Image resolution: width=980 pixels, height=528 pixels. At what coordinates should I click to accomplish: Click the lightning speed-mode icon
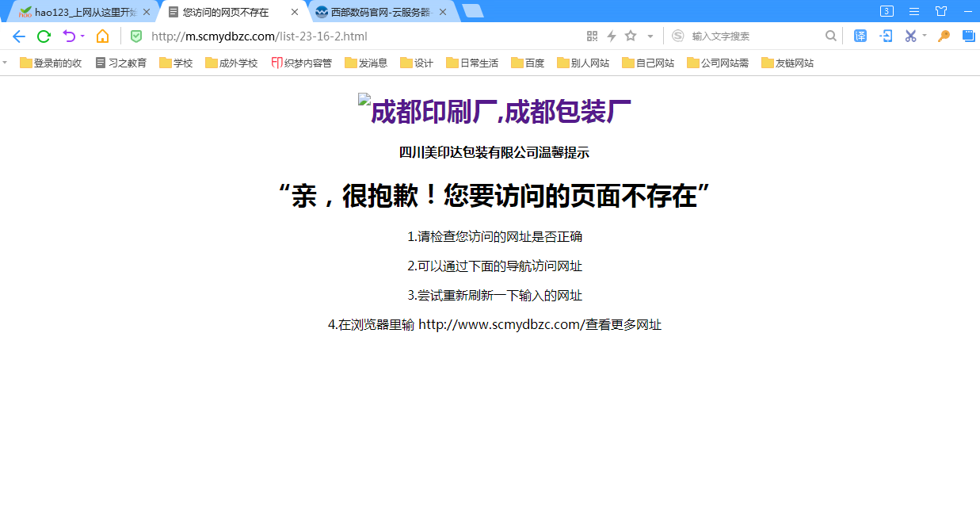[x=612, y=36]
